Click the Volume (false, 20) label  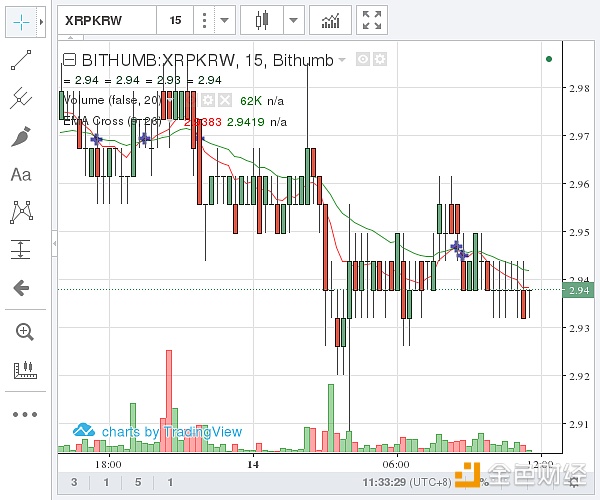point(111,100)
